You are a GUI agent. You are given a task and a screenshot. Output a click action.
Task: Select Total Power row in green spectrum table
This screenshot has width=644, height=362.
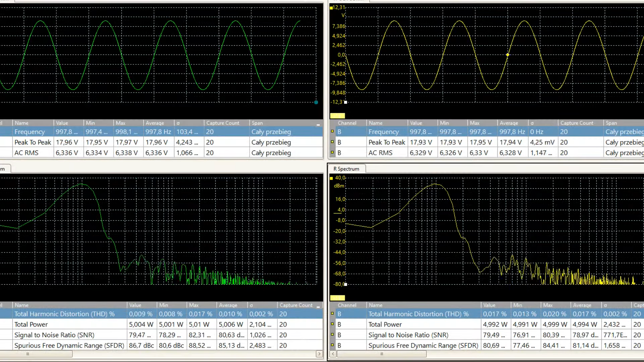161,324
